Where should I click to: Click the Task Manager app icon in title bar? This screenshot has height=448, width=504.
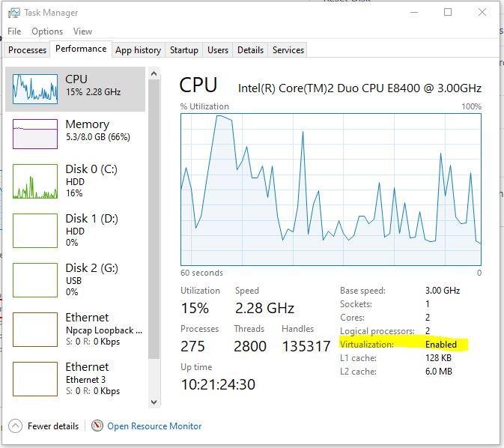click(x=13, y=13)
